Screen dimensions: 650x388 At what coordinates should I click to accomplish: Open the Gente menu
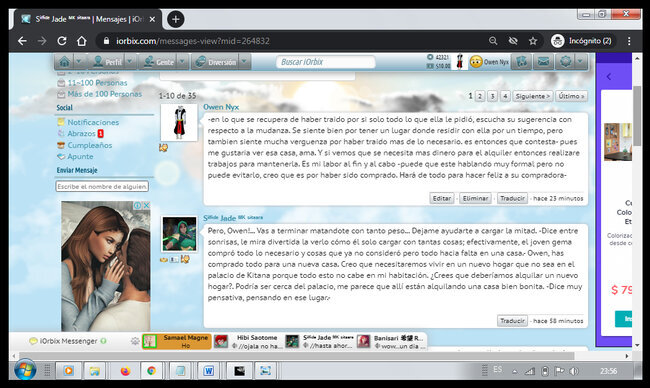[159, 62]
